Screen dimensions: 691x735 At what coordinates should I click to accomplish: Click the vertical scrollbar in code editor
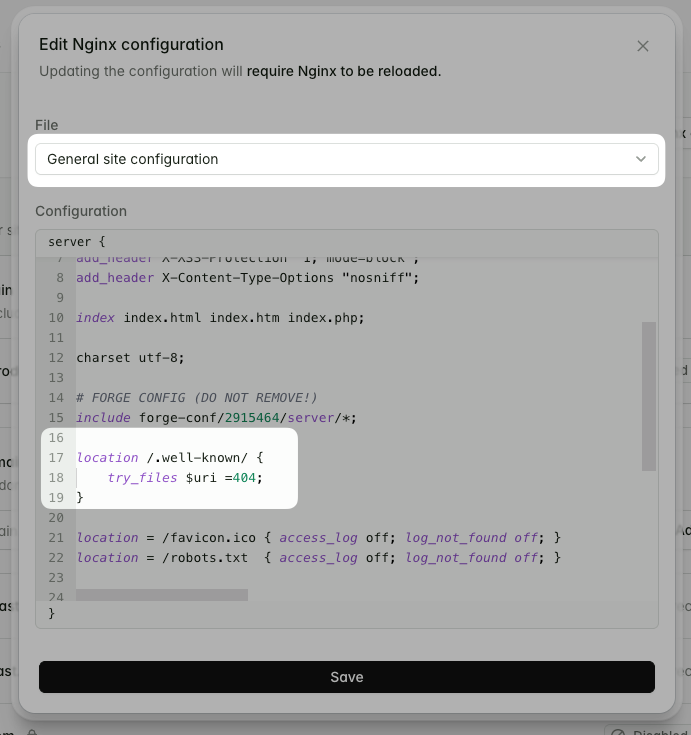click(649, 396)
